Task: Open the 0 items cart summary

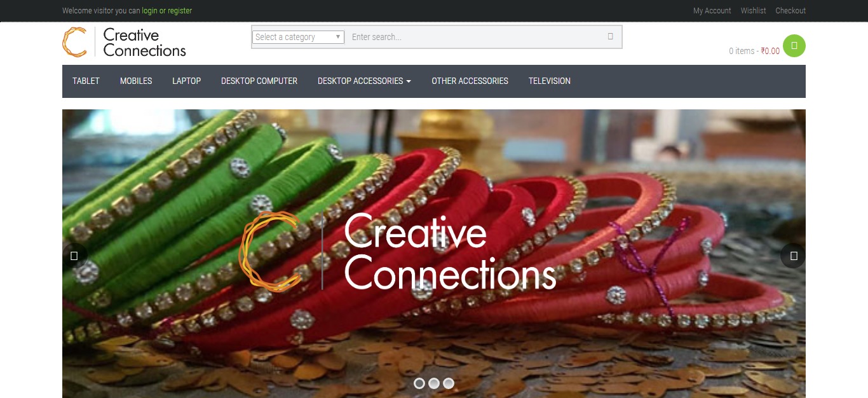Action: tap(754, 51)
